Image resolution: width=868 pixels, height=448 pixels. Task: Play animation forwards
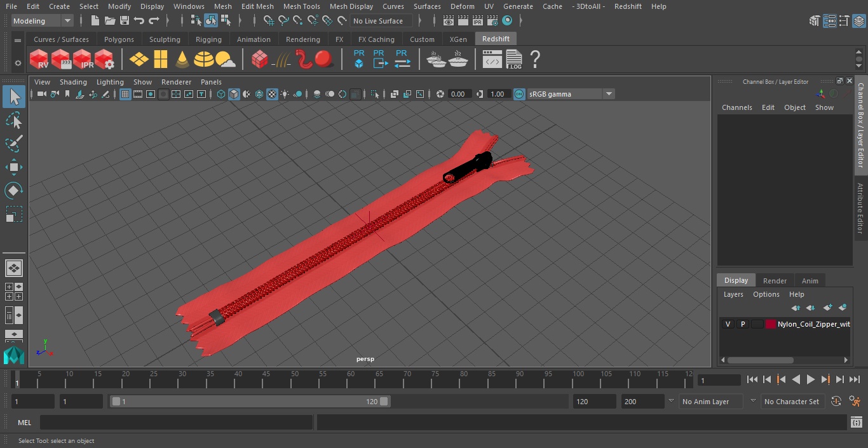811,379
